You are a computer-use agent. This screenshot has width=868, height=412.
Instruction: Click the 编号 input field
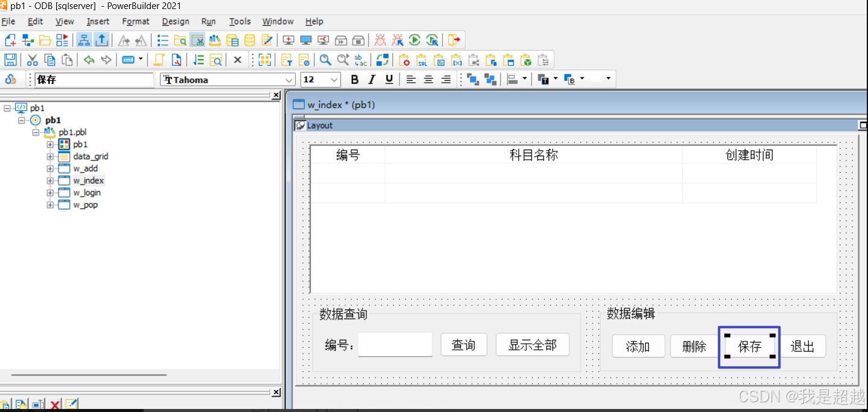[395, 344]
